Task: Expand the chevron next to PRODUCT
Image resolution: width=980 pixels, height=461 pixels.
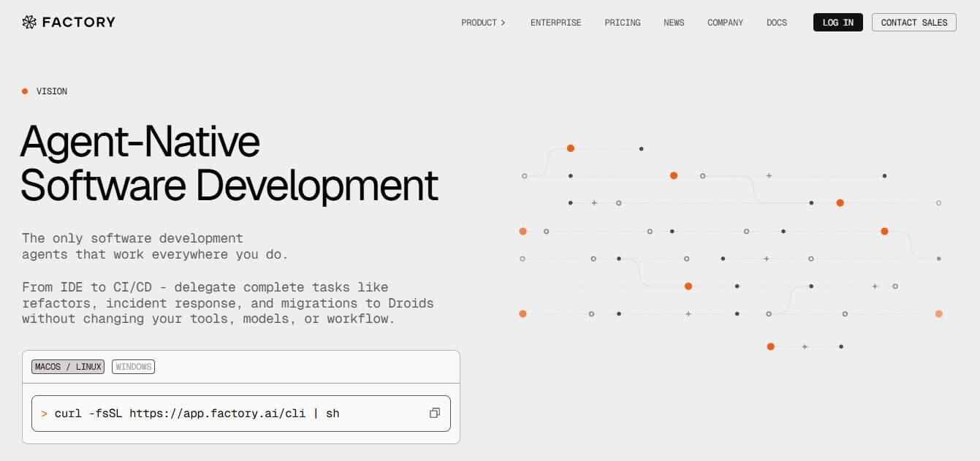Action: 503,23
